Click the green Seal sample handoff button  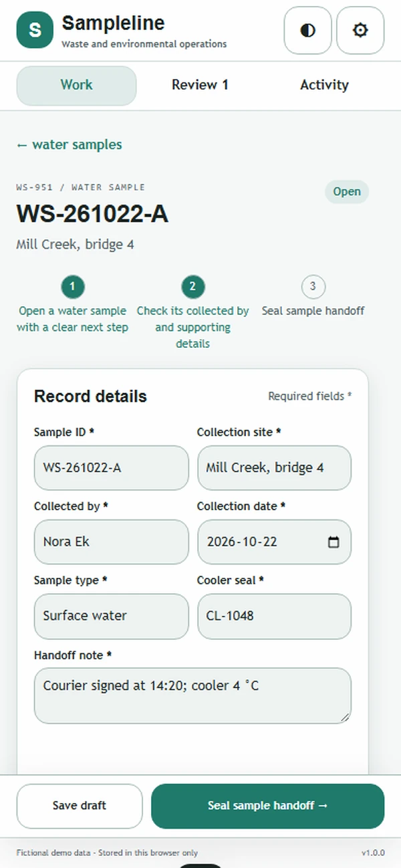tap(268, 806)
